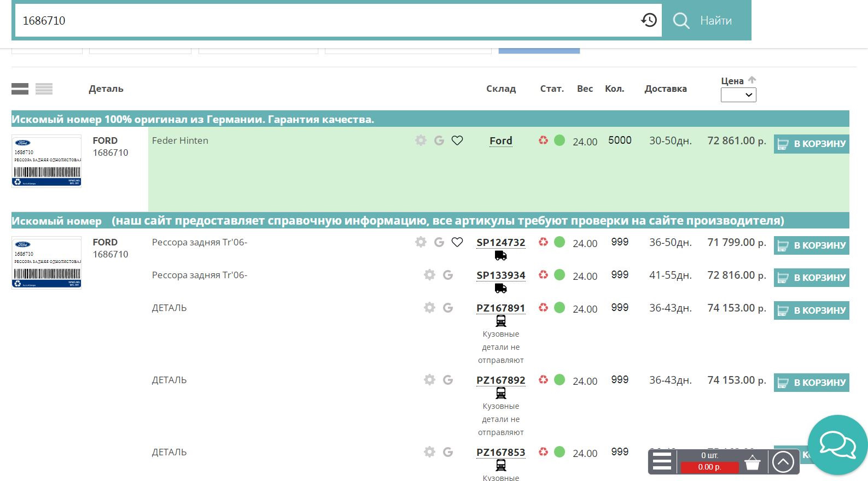Open warehouse PZ167853 link
Image resolution: width=868 pixels, height=481 pixels.
501,453
